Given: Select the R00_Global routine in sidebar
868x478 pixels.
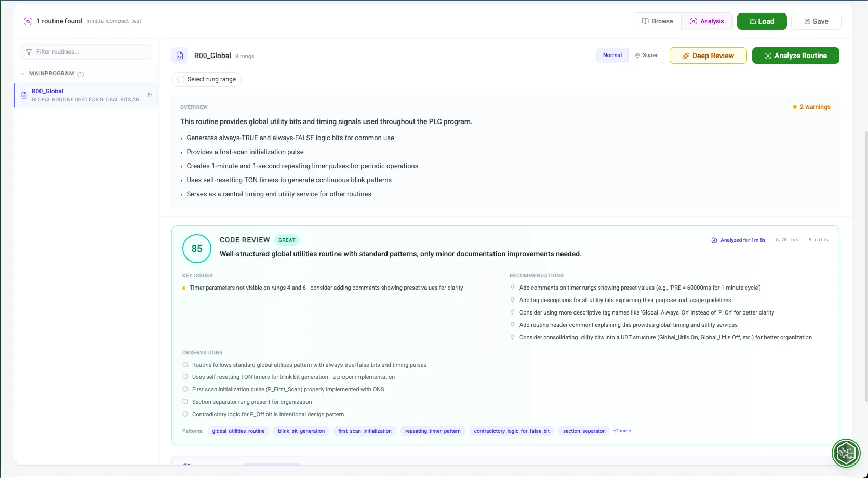Looking at the screenshot, I should coord(86,95).
